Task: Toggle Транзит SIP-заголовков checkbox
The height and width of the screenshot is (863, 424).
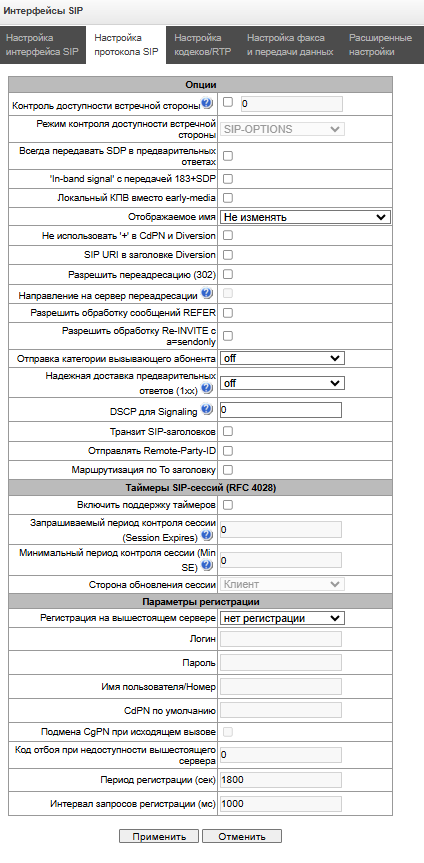Action: pyautogui.click(x=227, y=431)
